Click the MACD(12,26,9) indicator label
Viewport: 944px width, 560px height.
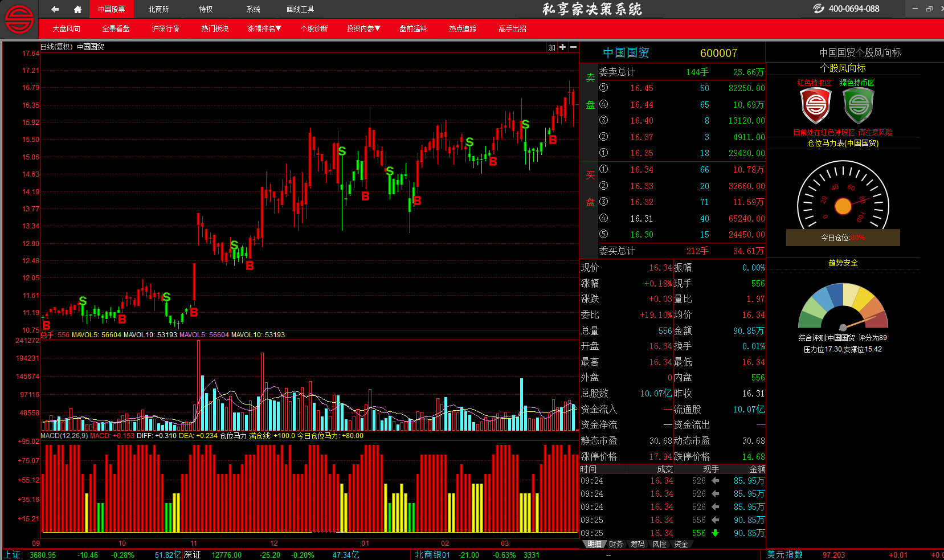64,436
